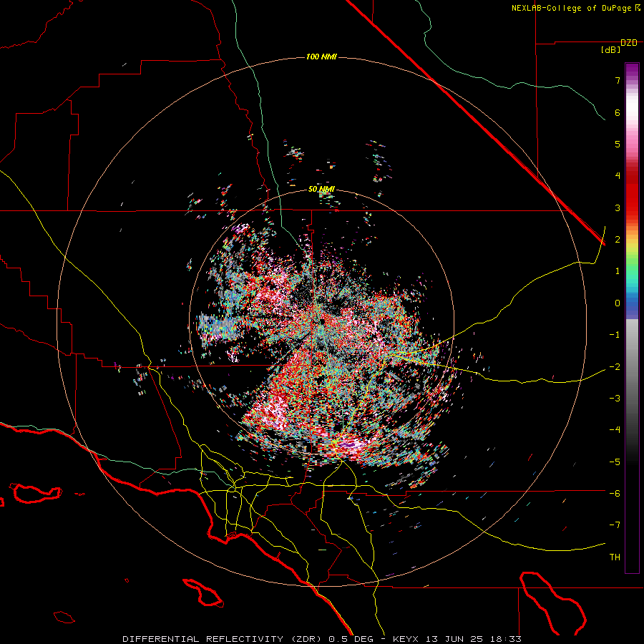Click the -4 value on color scale
Viewport: 644px width, 644px height.
[x=615, y=430]
